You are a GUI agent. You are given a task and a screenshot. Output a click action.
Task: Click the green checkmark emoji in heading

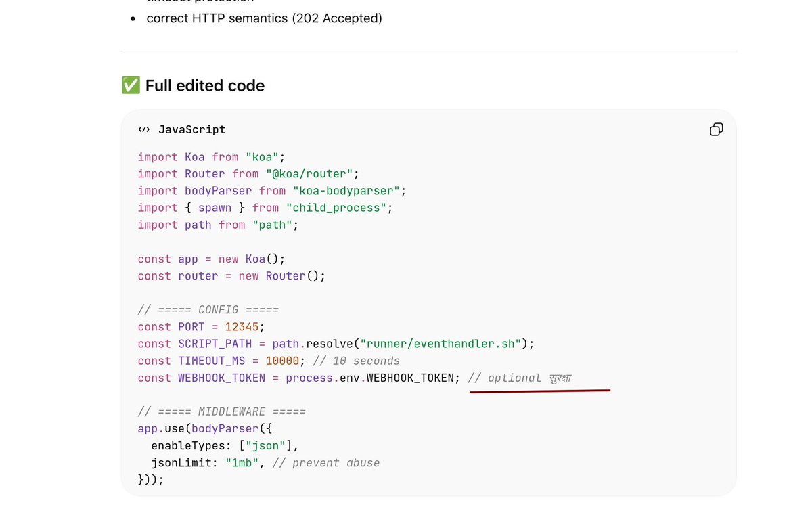coord(131,85)
